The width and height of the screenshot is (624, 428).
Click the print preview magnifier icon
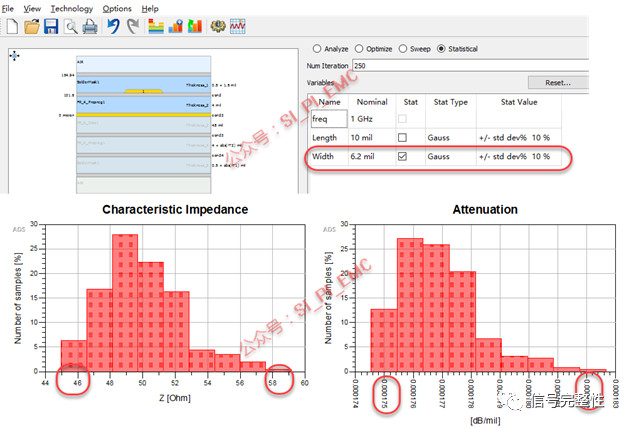coord(71,27)
